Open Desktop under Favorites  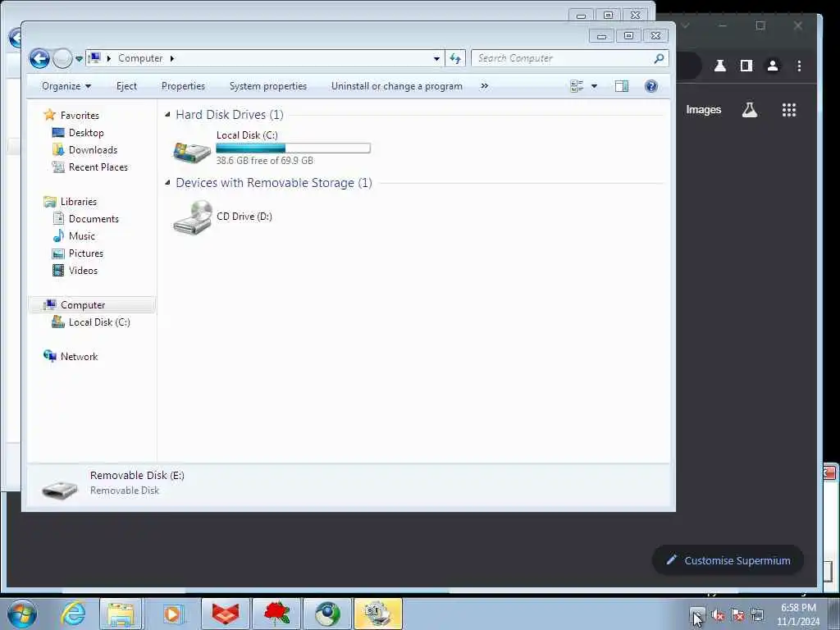pyautogui.click(x=86, y=133)
